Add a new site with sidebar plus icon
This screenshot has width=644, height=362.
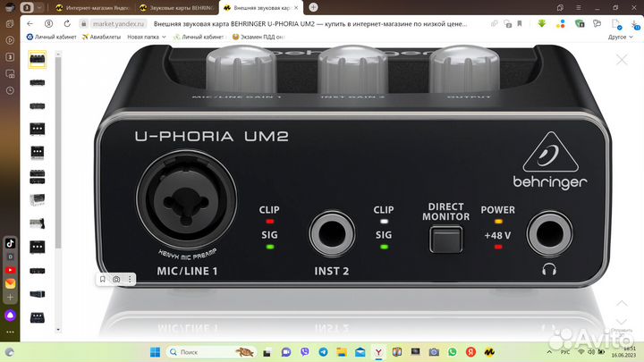pyautogui.click(x=10, y=297)
